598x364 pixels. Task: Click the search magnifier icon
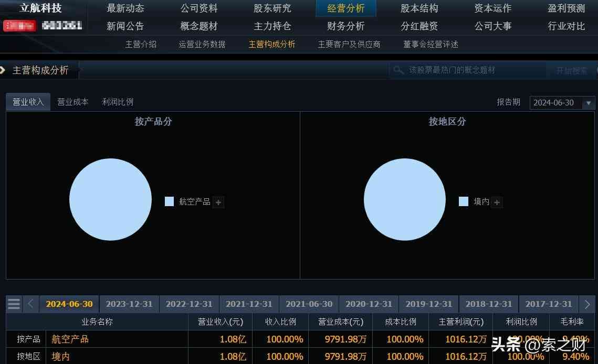click(x=399, y=70)
